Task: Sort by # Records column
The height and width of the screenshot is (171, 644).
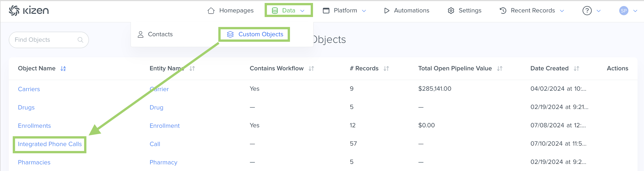Action: (386, 68)
